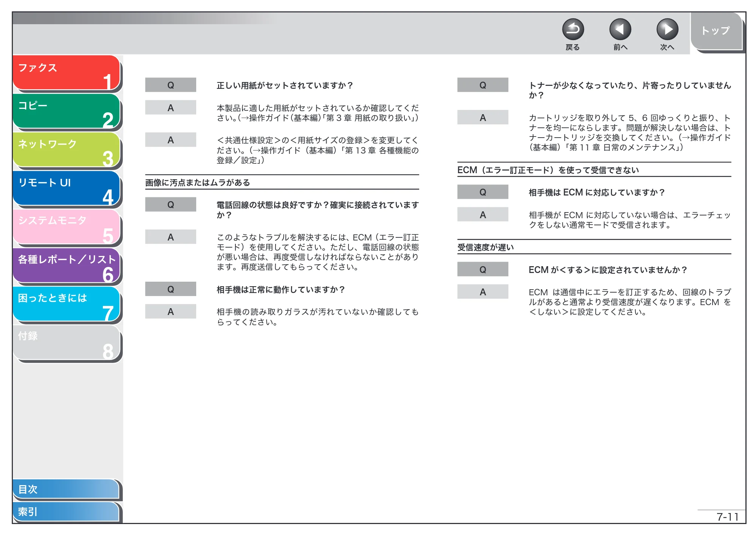Image resolution: width=756 pixels, height=535 pixels.
Task: Open chapter 7 困ったときには tab
Action: [x=67, y=304]
